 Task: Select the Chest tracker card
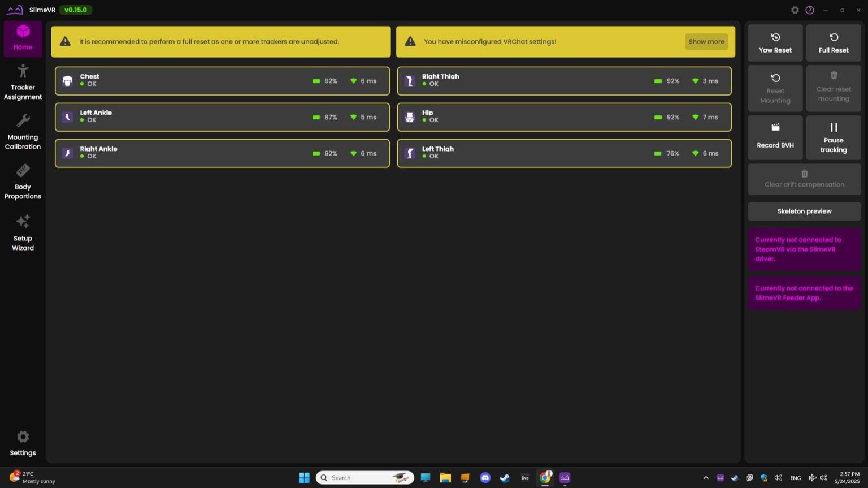(x=222, y=81)
